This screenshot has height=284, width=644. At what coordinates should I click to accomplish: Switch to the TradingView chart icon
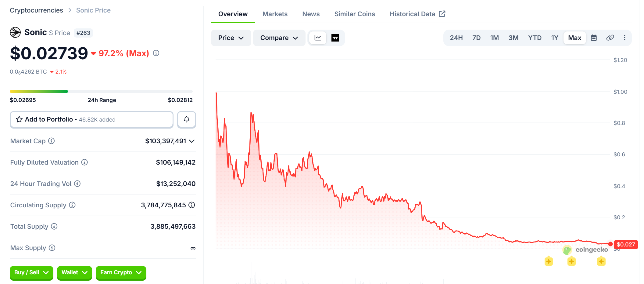[x=335, y=38]
